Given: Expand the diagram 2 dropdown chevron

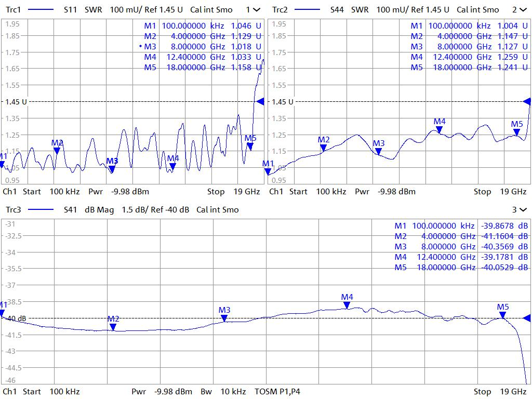Looking at the screenshot, I should tap(523, 9).
